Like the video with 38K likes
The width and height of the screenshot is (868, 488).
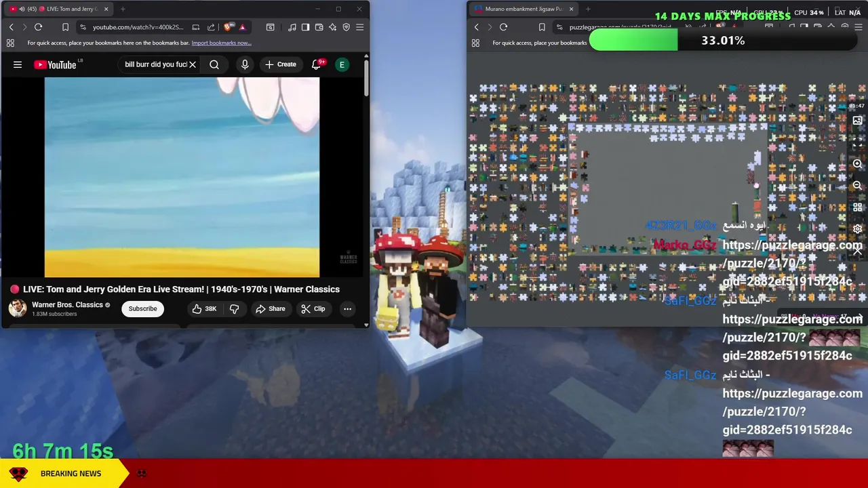[204, 309]
